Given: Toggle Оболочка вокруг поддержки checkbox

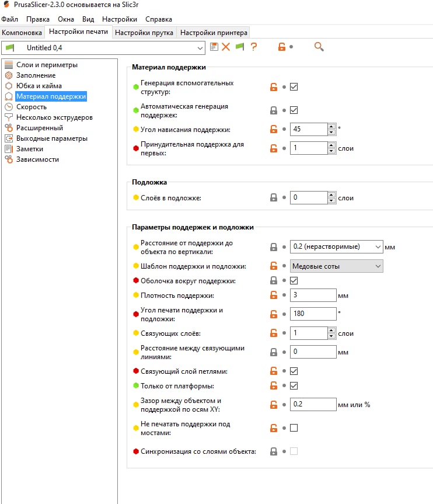Looking at the screenshot, I should coord(294,280).
